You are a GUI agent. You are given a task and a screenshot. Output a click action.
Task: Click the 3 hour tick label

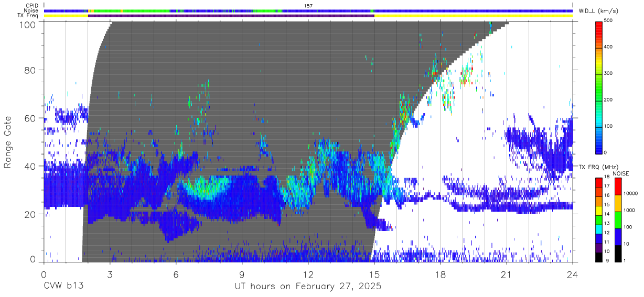pos(110,274)
